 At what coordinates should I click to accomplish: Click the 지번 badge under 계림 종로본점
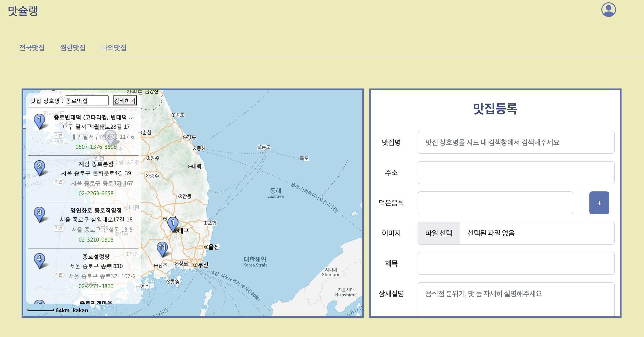59,182
